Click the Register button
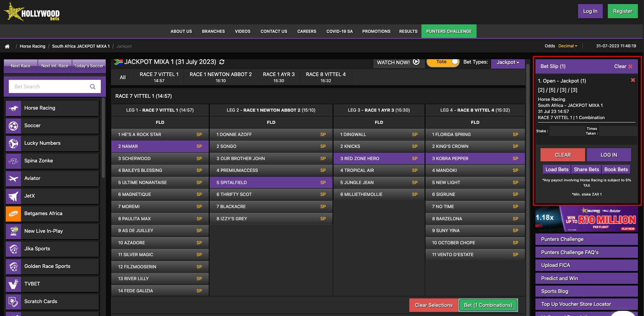Viewport: 644px width, 316px height. 622,11
